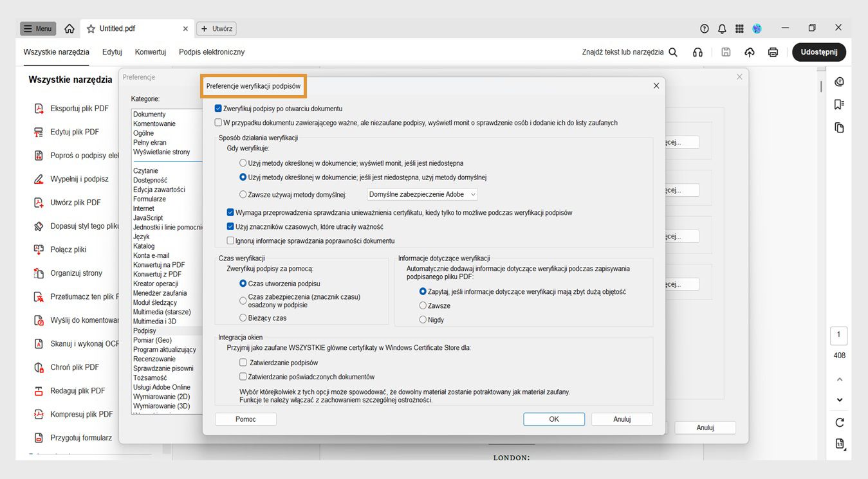Image resolution: width=868 pixels, height=479 pixels.
Task: Select Menedżer zaufania in the Kategorie list
Action: 160,293
